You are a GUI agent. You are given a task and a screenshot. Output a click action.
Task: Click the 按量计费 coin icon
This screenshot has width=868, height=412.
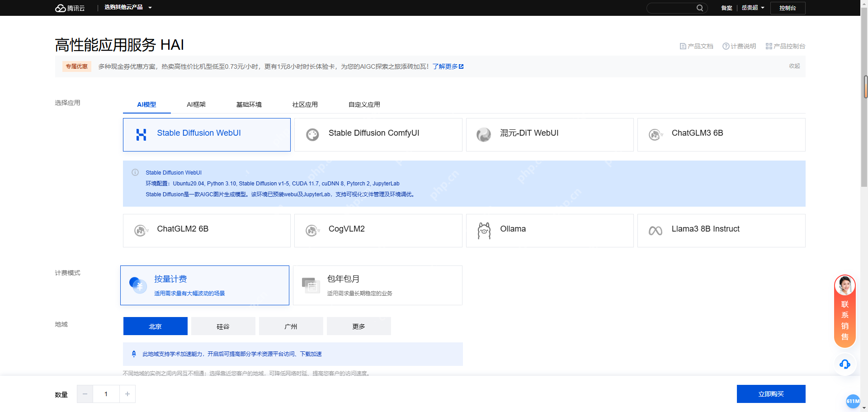pyautogui.click(x=138, y=285)
